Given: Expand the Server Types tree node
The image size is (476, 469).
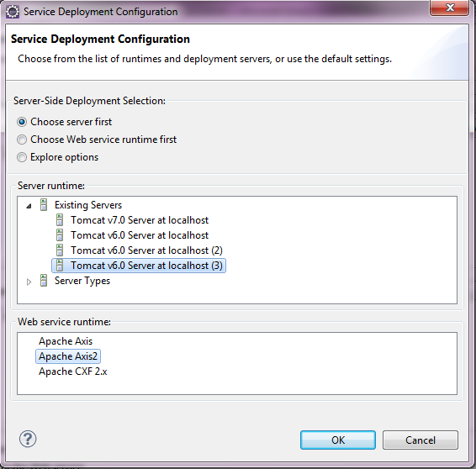Looking at the screenshot, I should coord(29,282).
